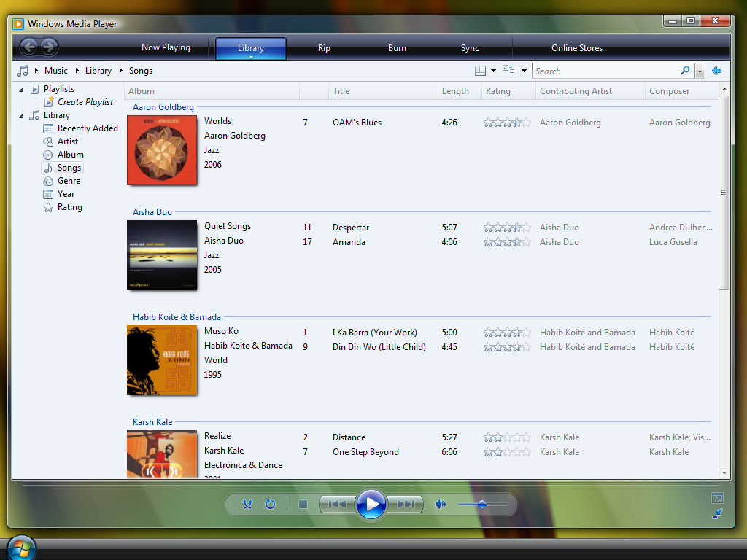Open the Now Playing tab
Viewport: 747px width, 560px height.
click(166, 47)
